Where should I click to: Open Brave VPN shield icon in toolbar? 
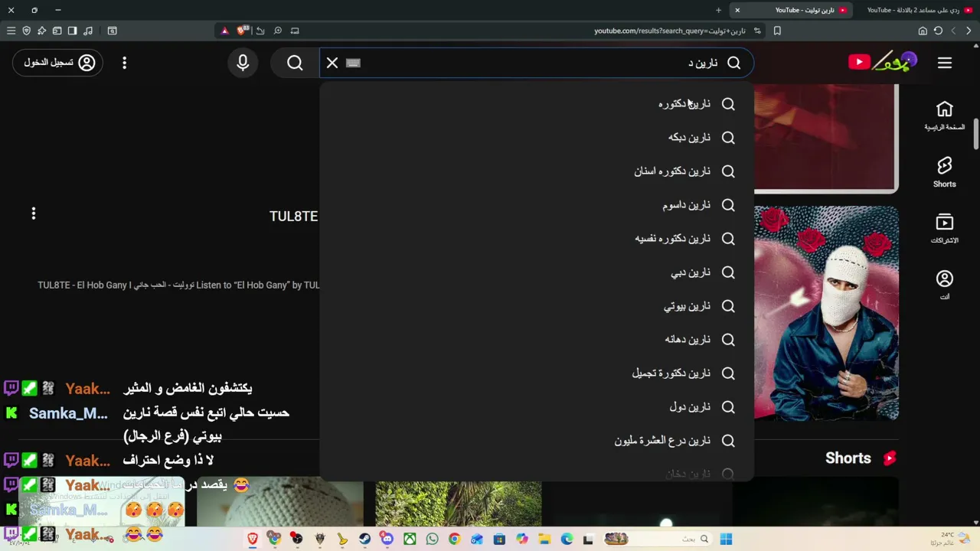click(x=26, y=31)
